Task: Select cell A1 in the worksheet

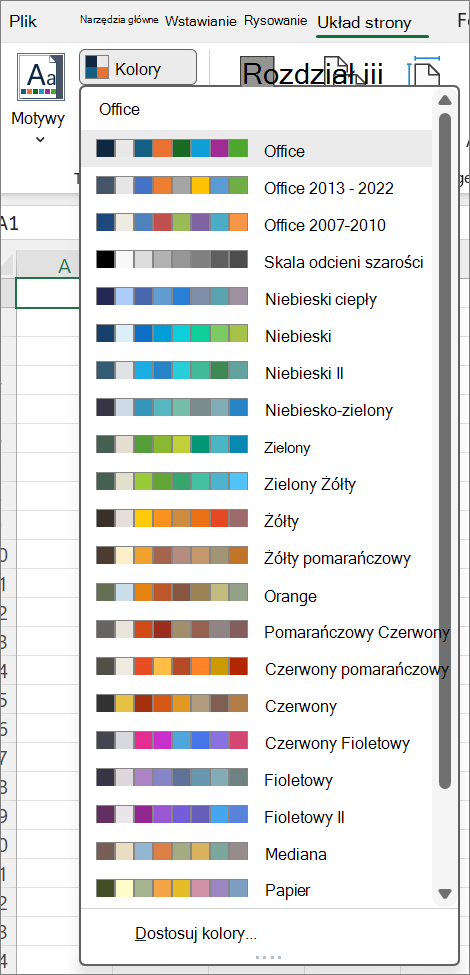Action: [x=48, y=292]
